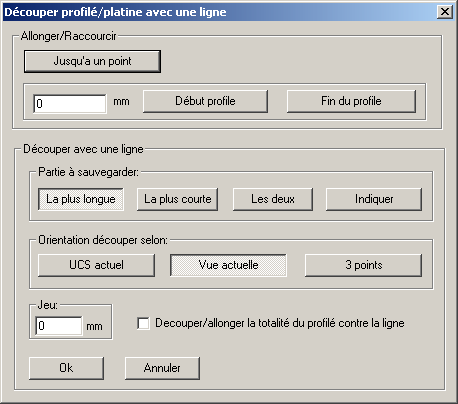Image resolution: width=458 pixels, height=404 pixels.
Task: Choose the "Début profile" button
Action: point(205,101)
